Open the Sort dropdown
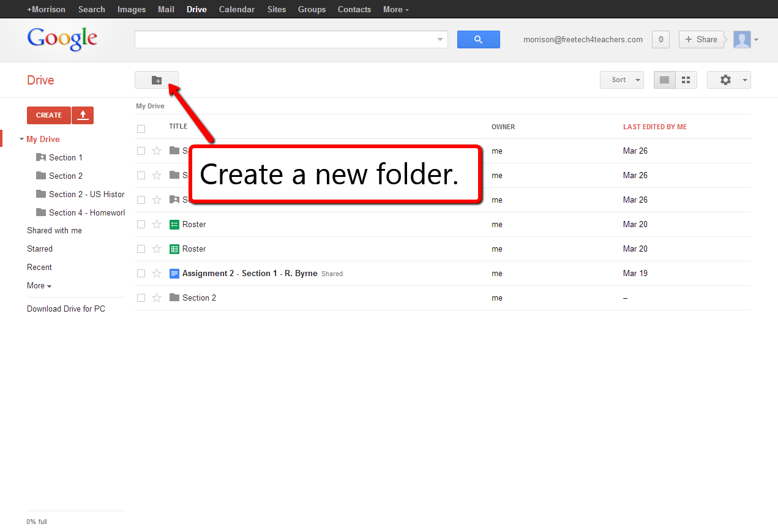Image resolution: width=778 pixels, height=532 pixels. click(x=621, y=80)
